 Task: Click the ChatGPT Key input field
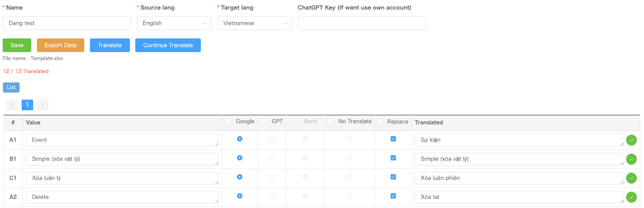(x=362, y=23)
